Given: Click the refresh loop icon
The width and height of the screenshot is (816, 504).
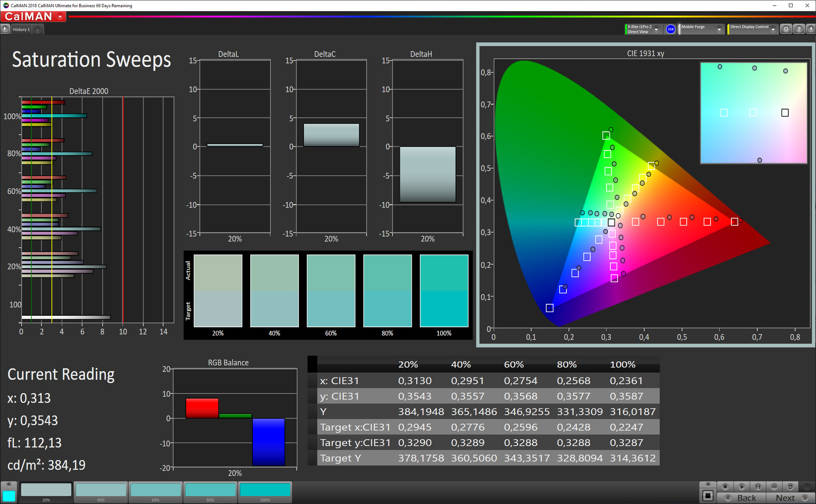Looking at the screenshot, I should 790,487.
